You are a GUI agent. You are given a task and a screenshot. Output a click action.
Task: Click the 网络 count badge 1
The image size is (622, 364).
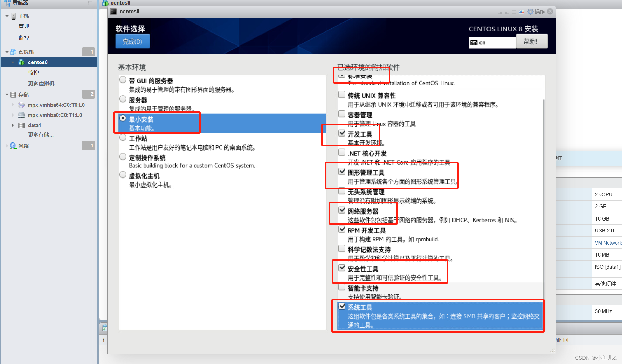[x=88, y=146]
